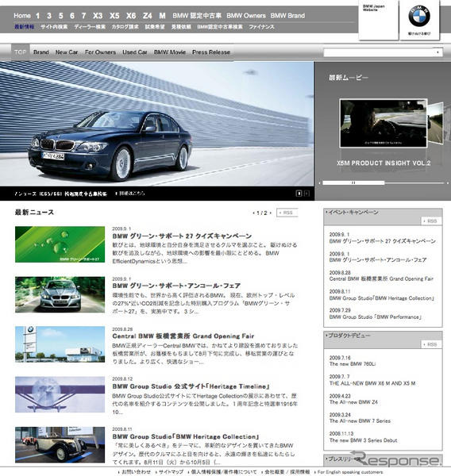This screenshot has height=476, width=451.
Task: Open The new BMW 760Li link
Action: click(x=353, y=363)
